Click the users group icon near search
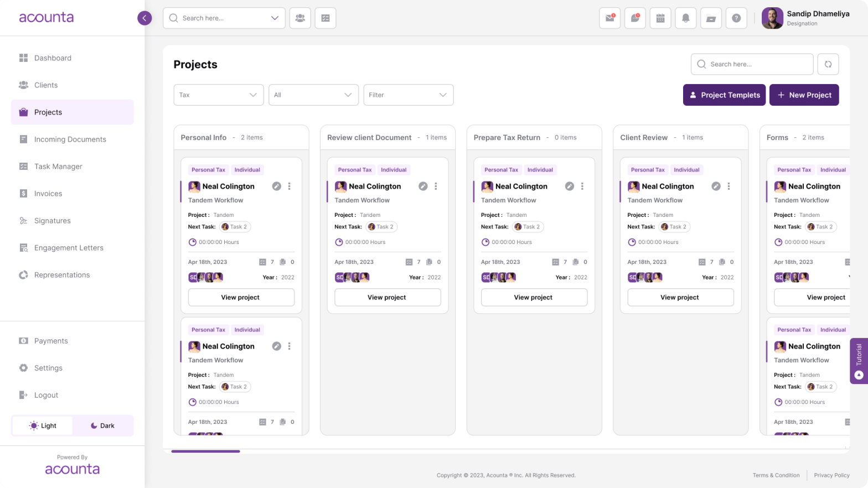Screen dimensions: 868x488 point(300,18)
